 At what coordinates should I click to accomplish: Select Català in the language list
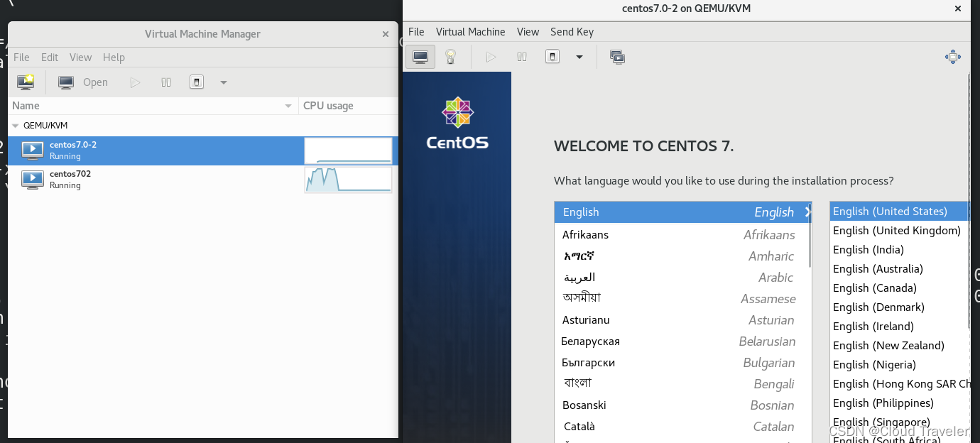pyautogui.click(x=682, y=427)
